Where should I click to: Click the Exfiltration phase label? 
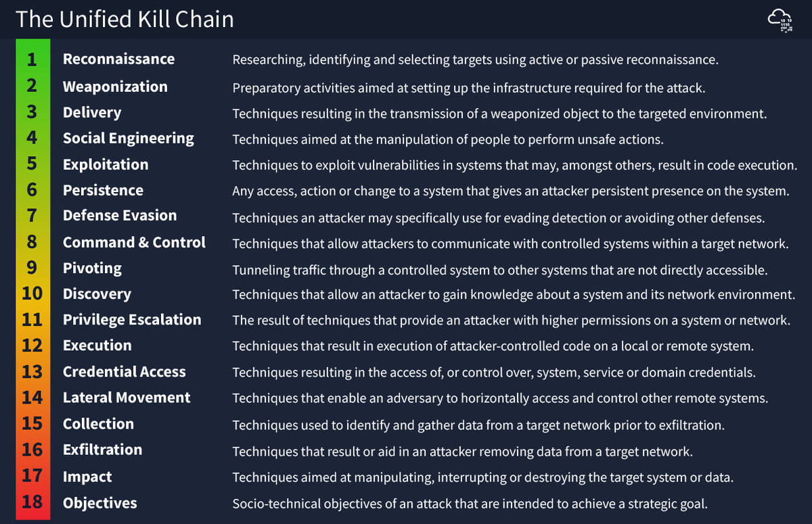tap(102, 450)
